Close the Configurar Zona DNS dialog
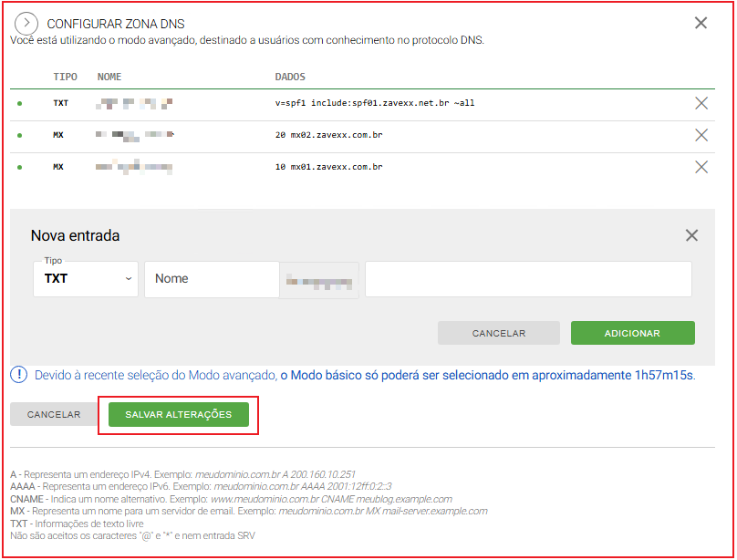This screenshot has width=737, height=560. pos(701,23)
